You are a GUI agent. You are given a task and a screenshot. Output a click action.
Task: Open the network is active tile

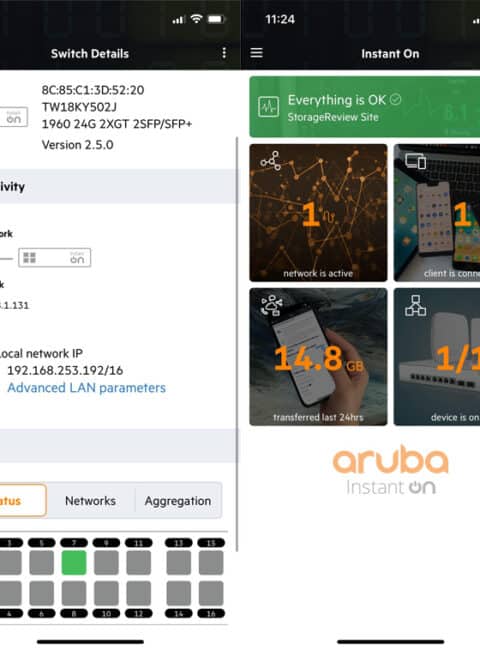[x=318, y=213]
